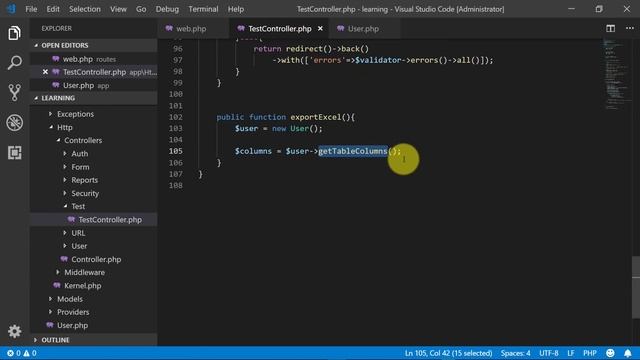Click the editor vertical scrollbar thumb
This screenshot has width=640, height=360.
tap(636, 287)
